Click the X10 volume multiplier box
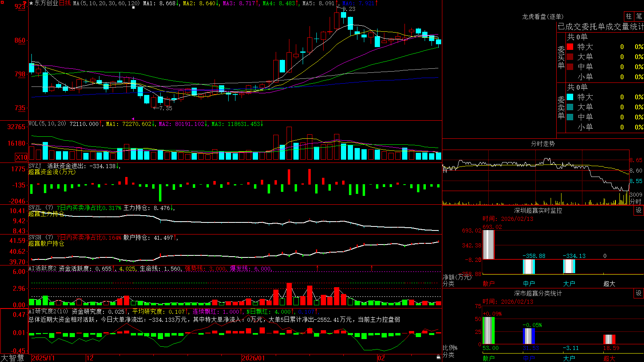Viewport: 644px width, 362px height. tap(21, 157)
